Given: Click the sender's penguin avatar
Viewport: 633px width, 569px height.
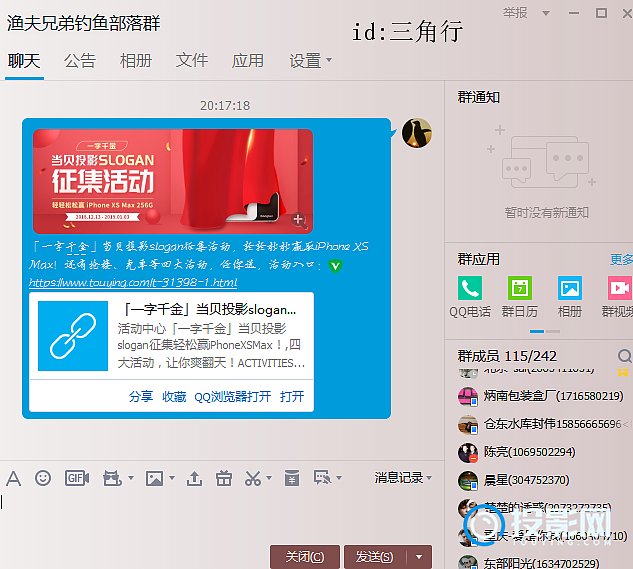Looking at the screenshot, I should (417, 133).
